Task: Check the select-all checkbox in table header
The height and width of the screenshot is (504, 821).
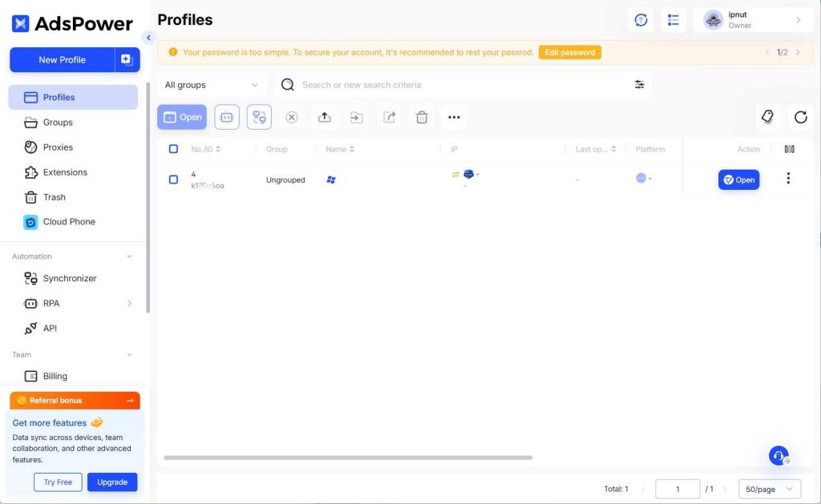Action: (173, 149)
